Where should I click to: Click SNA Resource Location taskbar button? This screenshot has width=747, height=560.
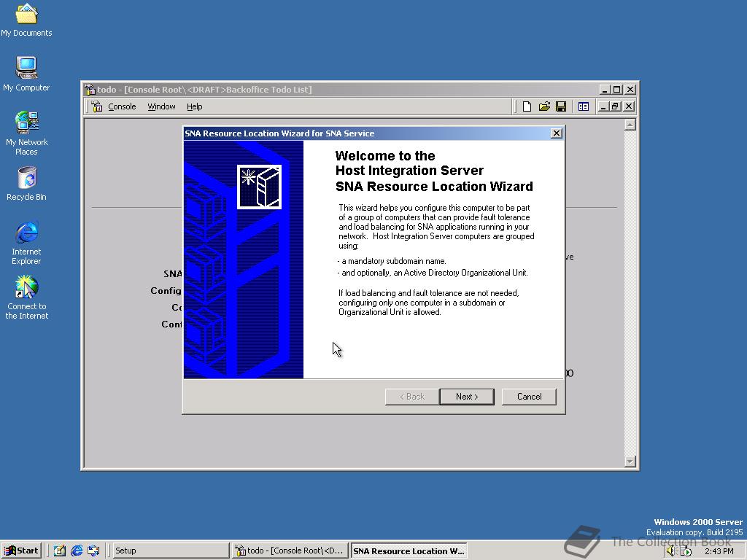point(409,551)
